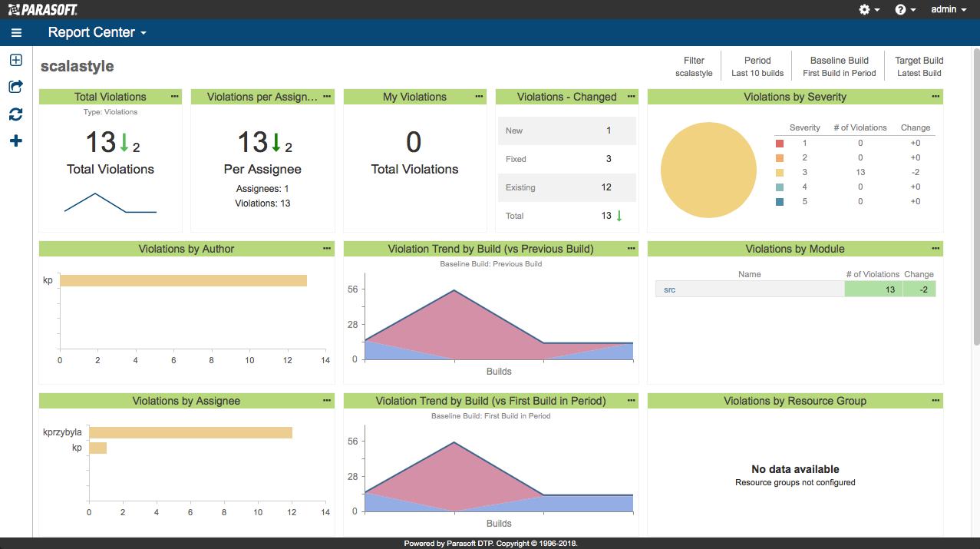
Task: Click the -2 change cell for src
Action: 919,289
